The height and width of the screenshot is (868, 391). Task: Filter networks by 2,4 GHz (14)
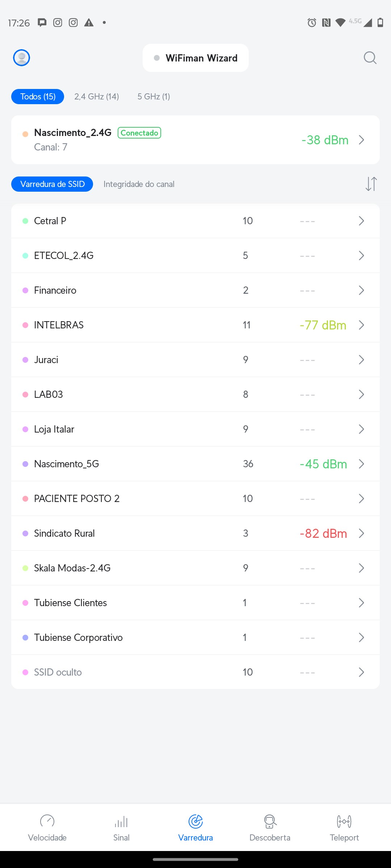tap(97, 97)
